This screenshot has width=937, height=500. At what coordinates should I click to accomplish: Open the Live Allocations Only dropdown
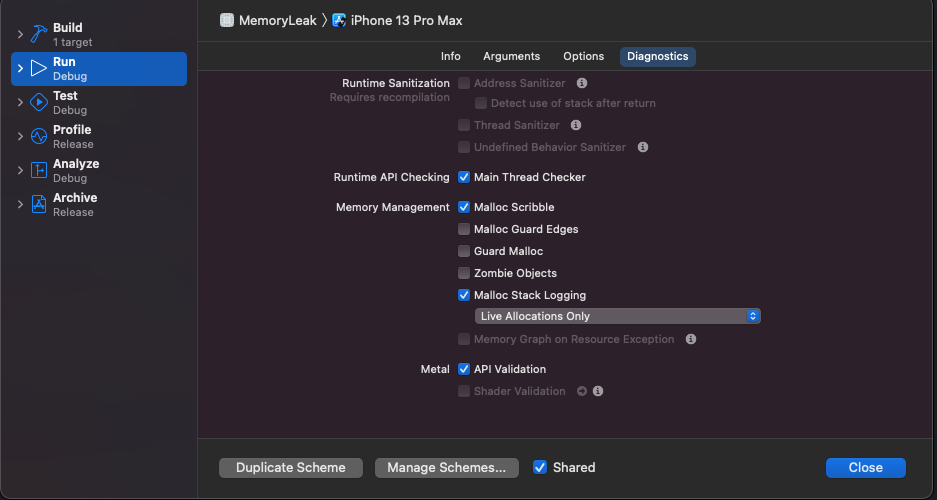[617, 316]
